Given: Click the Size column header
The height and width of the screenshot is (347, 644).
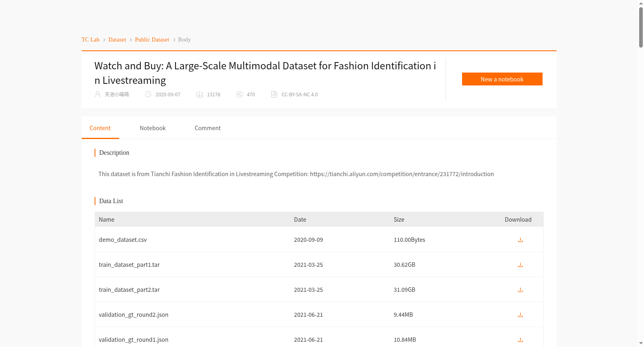Looking at the screenshot, I should [399, 220].
